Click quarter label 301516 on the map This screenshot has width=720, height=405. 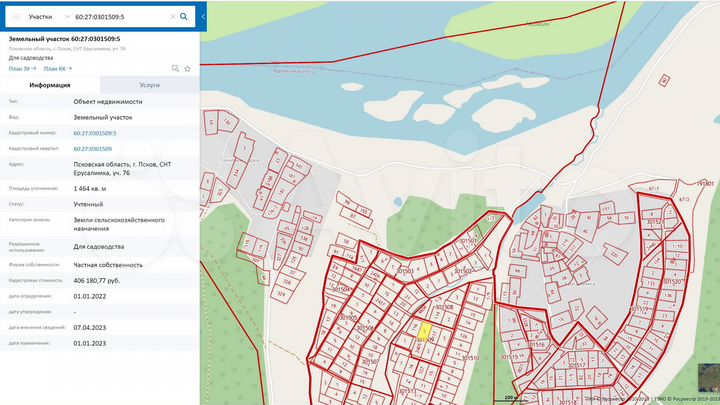(536, 343)
